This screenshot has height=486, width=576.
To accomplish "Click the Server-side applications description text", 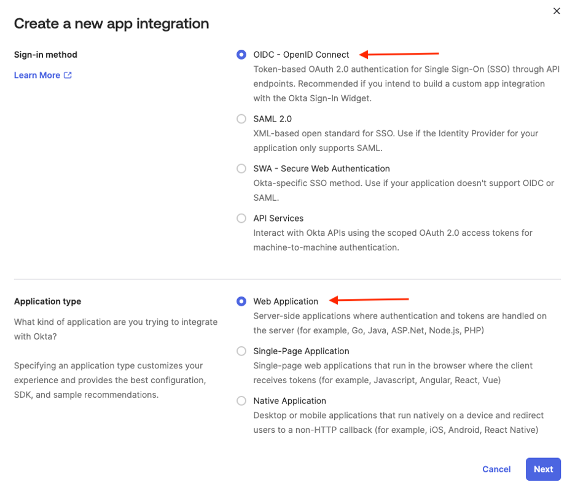I will click(400, 323).
